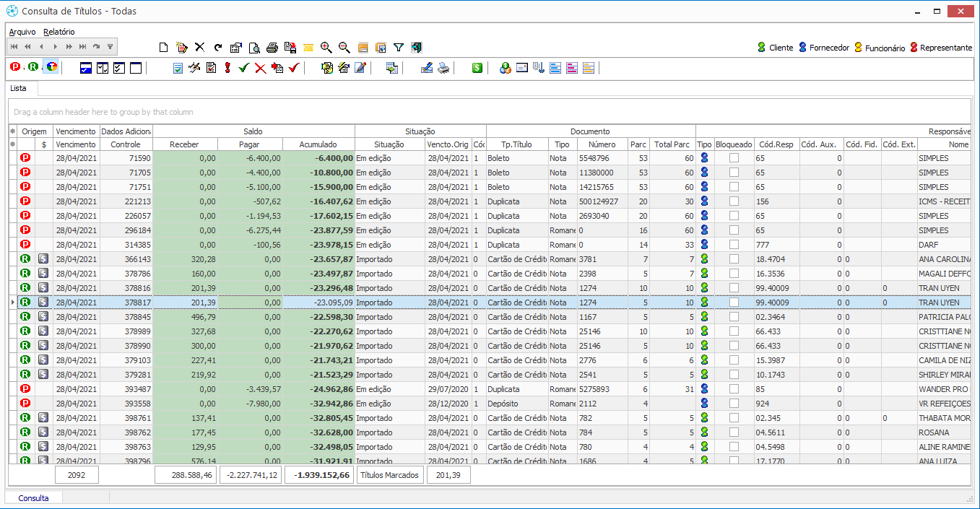Click the zoom in magnifier icon
The height and width of the screenshot is (509, 980).
click(326, 48)
